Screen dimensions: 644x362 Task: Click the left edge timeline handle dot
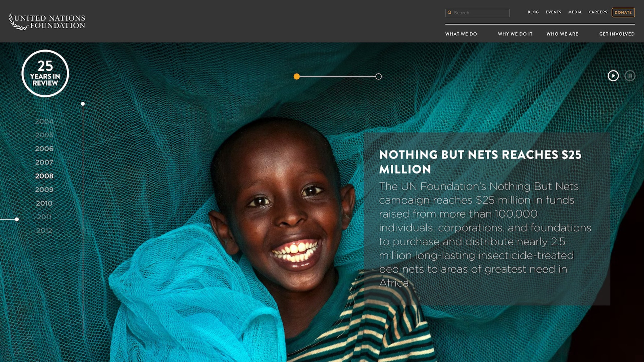click(17, 219)
